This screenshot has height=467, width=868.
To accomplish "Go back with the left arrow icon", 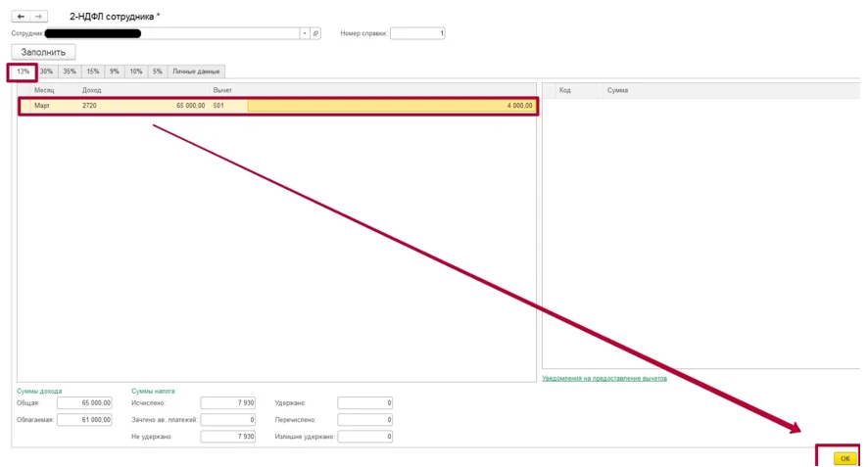I will [x=21, y=17].
